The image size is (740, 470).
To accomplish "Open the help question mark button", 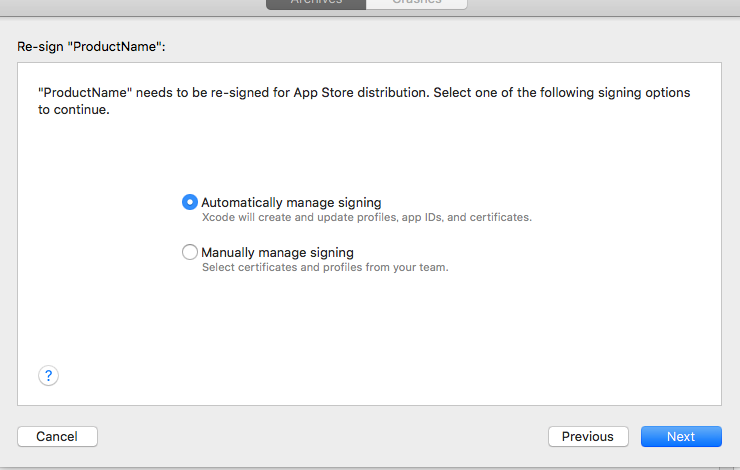I will [x=48, y=376].
